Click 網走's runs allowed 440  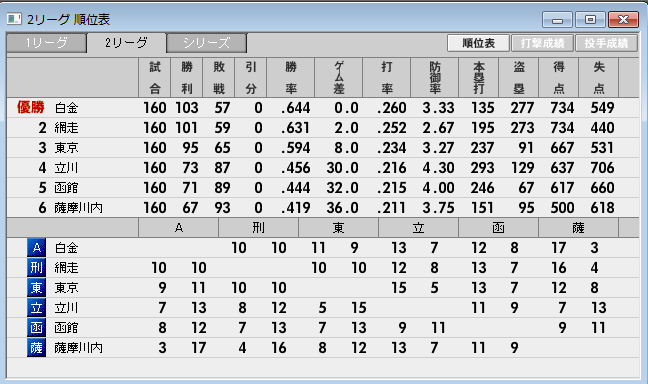pos(602,128)
